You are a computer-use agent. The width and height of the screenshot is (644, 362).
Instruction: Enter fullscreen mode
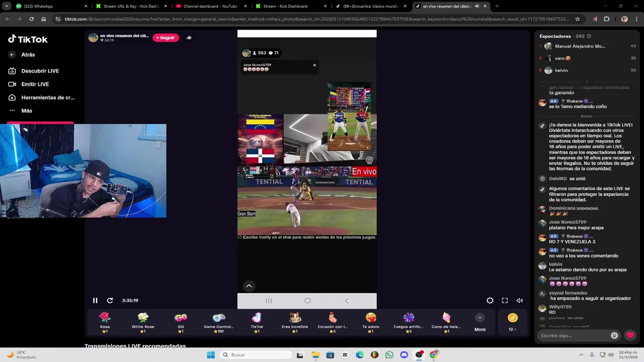[505, 301]
